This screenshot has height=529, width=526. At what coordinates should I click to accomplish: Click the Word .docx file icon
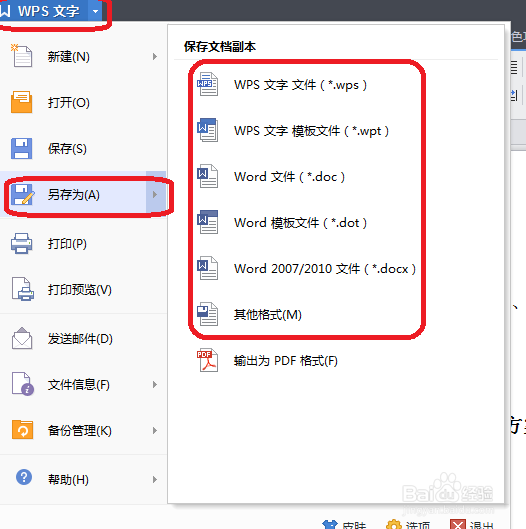tap(207, 268)
